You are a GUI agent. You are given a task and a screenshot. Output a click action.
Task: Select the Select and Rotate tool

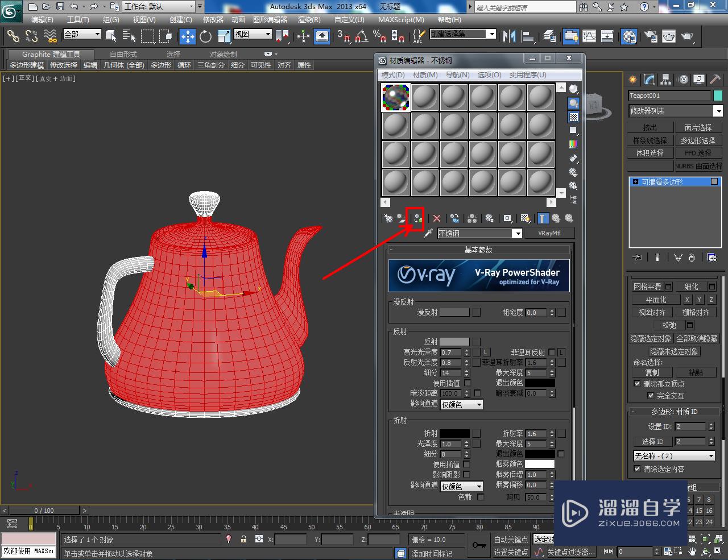[x=205, y=36]
